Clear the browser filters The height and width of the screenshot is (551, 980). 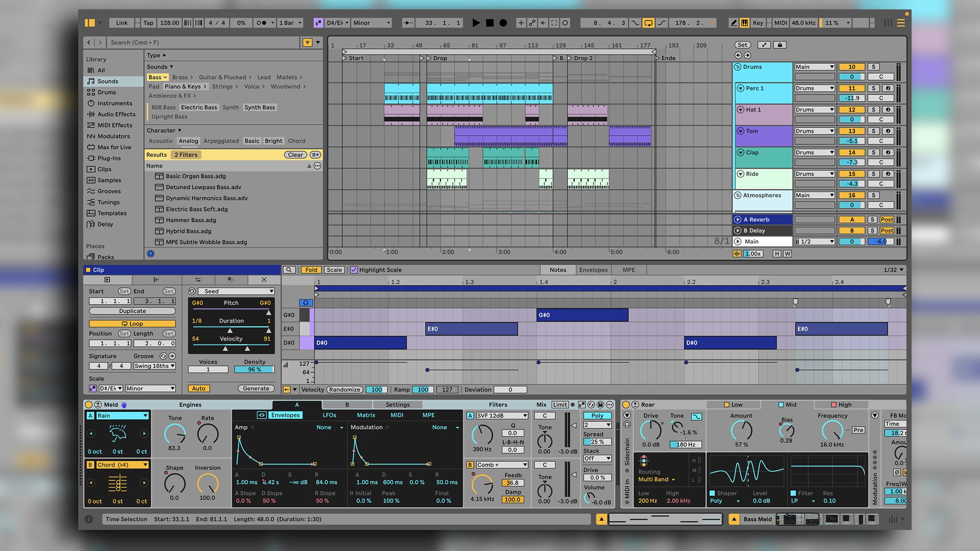(295, 155)
